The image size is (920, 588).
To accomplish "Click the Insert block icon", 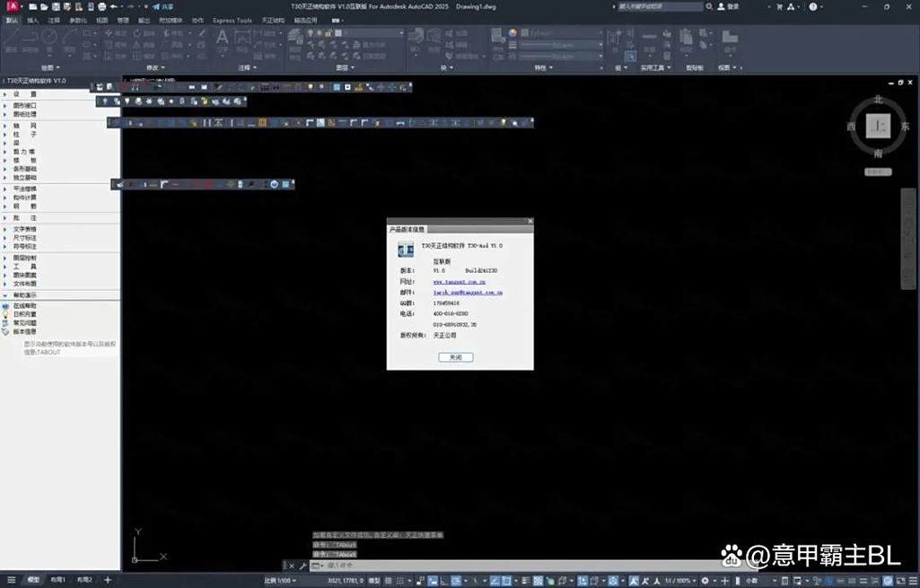I will (416, 38).
